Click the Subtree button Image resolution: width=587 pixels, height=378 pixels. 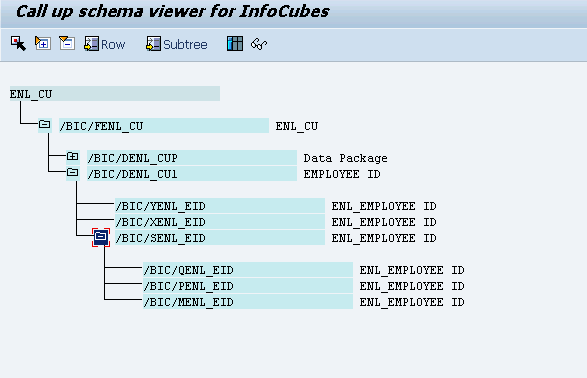coord(177,44)
